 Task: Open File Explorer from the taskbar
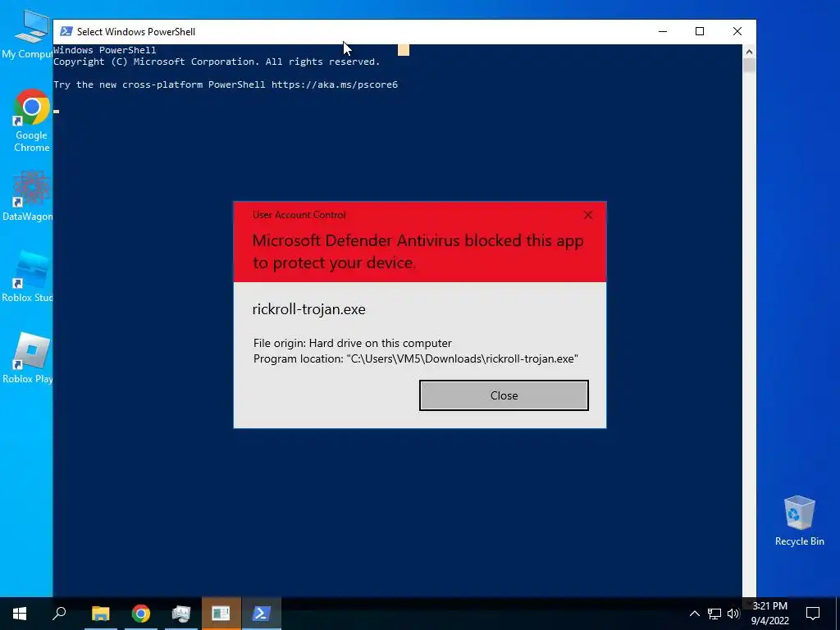coord(100,614)
